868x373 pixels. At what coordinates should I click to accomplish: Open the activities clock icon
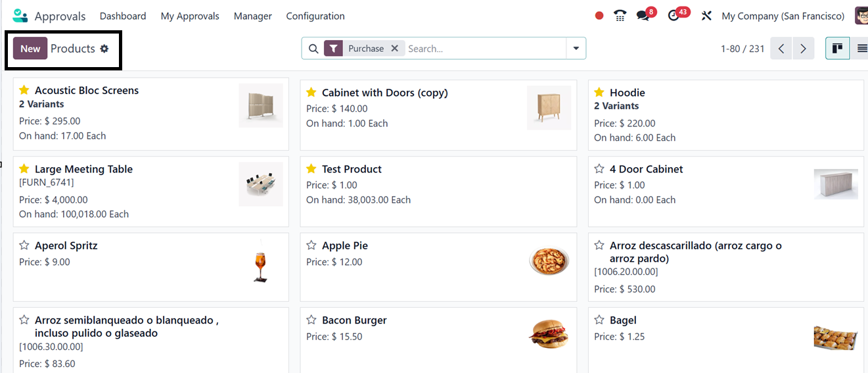(x=674, y=16)
